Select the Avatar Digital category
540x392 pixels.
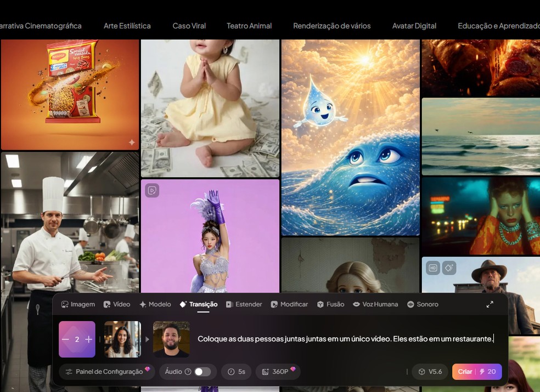click(x=414, y=26)
